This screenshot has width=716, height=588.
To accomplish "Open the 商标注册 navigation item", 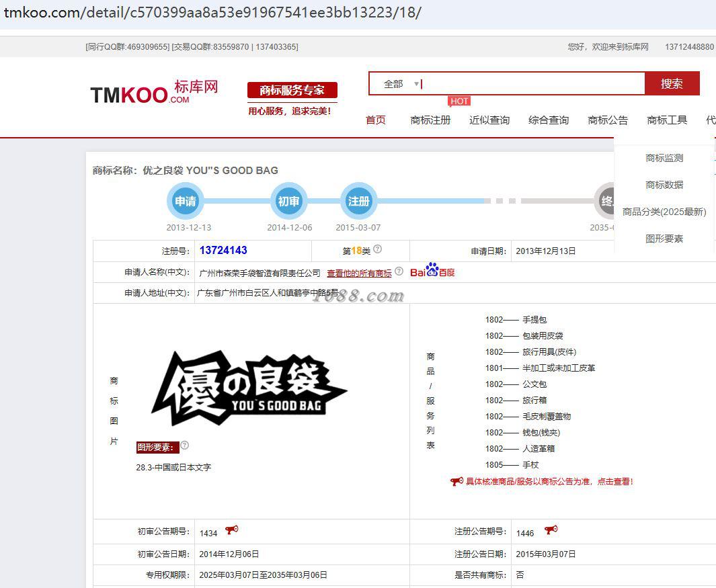I will point(430,120).
